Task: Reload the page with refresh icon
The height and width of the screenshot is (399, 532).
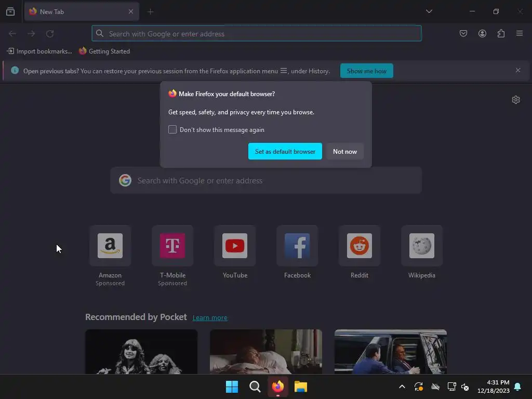Action: tap(50, 34)
